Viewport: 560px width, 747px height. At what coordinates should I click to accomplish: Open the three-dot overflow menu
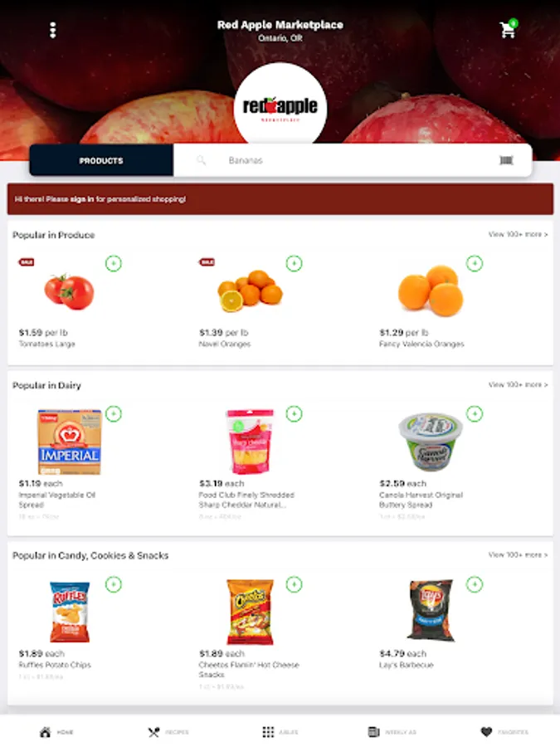tap(53, 30)
